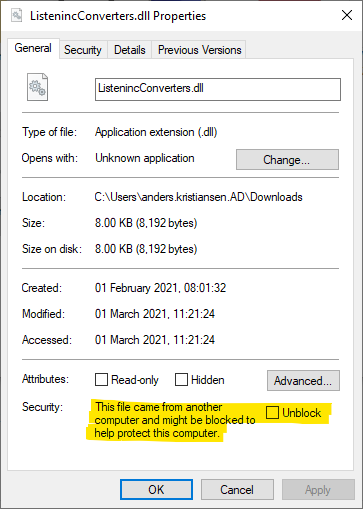Image resolution: width=363 pixels, height=509 pixels.
Task: Focus the ListenincConverters.dll filename field
Action: (x=218, y=89)
